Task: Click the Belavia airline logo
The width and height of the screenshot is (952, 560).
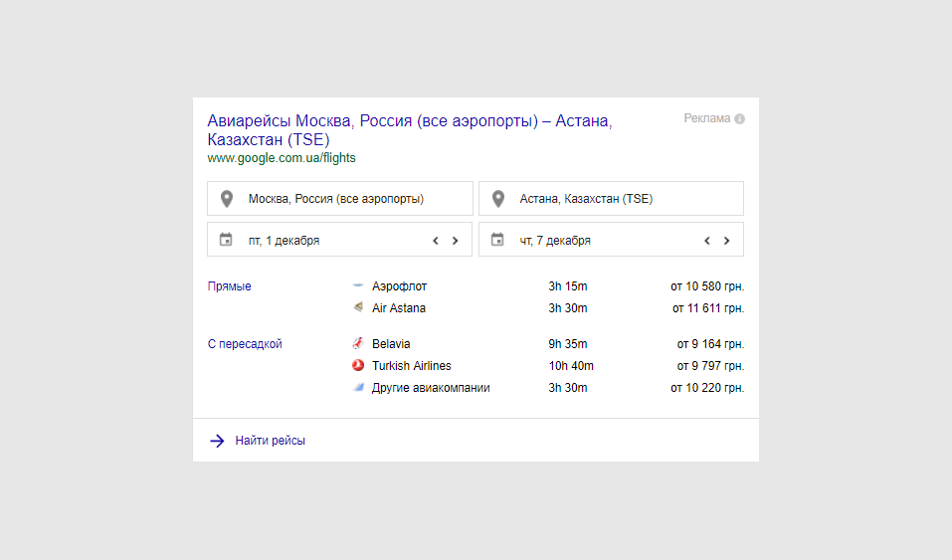Action: pos(358,343)
